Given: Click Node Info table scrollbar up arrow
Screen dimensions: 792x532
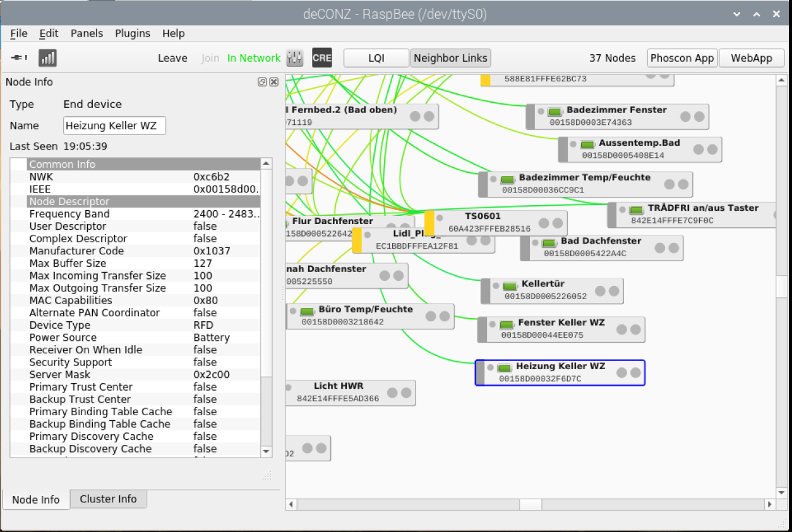Looking at the screenshot, I should click(x=266, y=163).
